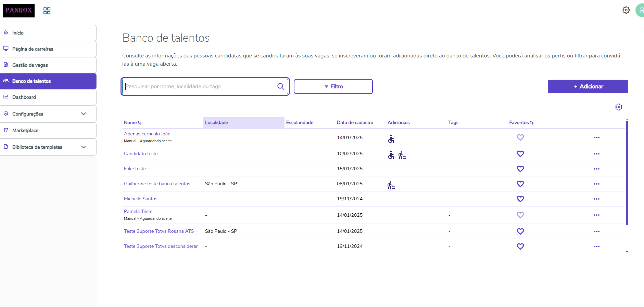644x307 pixels.
Task: Open more options for Guilherme teste banco talentos
Action: [597, 184]
